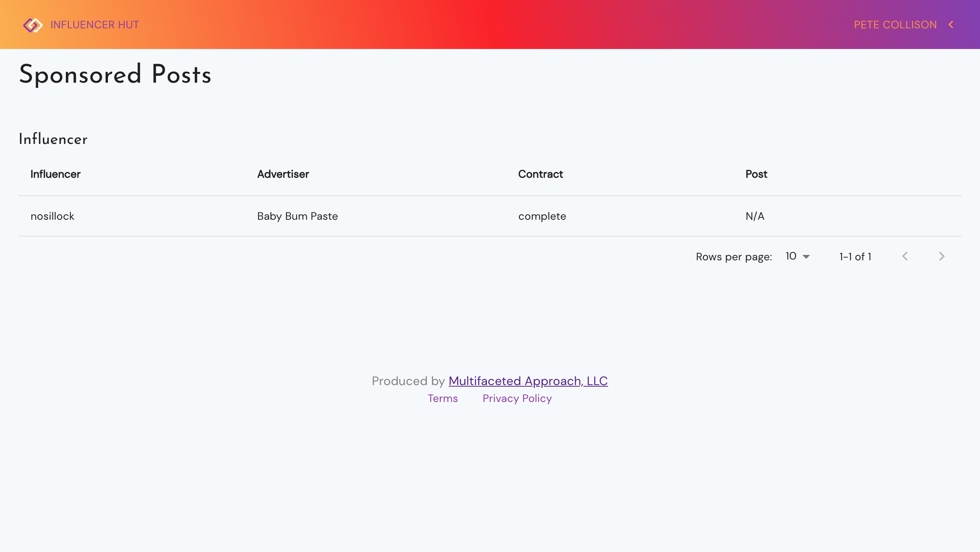Click the complete contract status cell
This screenshot has height=552, width=980.
(542, 216)
